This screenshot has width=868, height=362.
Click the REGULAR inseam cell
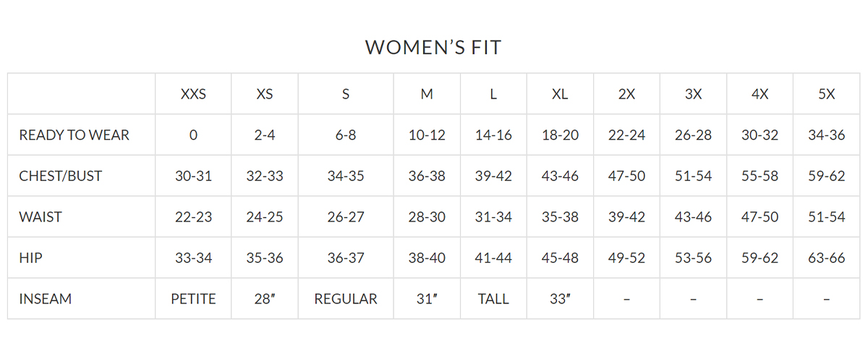coord(346,299)
